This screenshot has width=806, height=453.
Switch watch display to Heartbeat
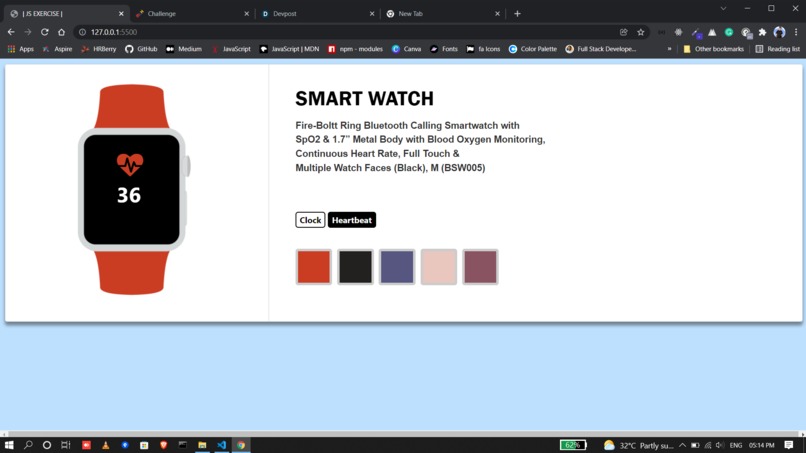pyautogui.click(x=352, y=220)
